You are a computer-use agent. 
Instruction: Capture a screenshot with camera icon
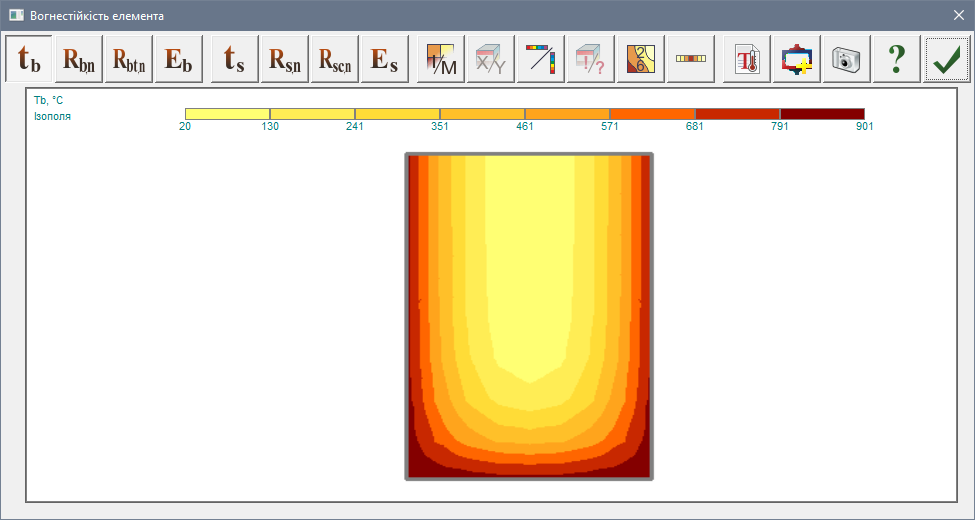pyautogui.click(x=847, y=59)
